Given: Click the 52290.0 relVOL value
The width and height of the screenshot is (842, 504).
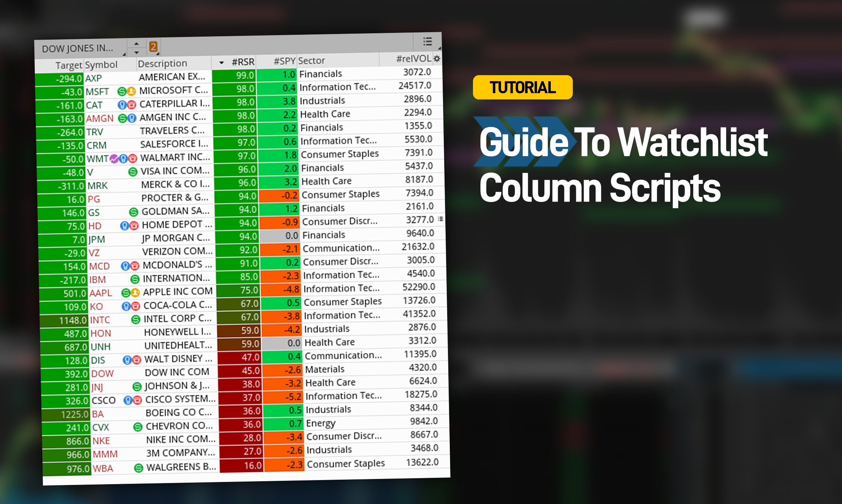Looking at the screenshot, I should coord(419,287).
